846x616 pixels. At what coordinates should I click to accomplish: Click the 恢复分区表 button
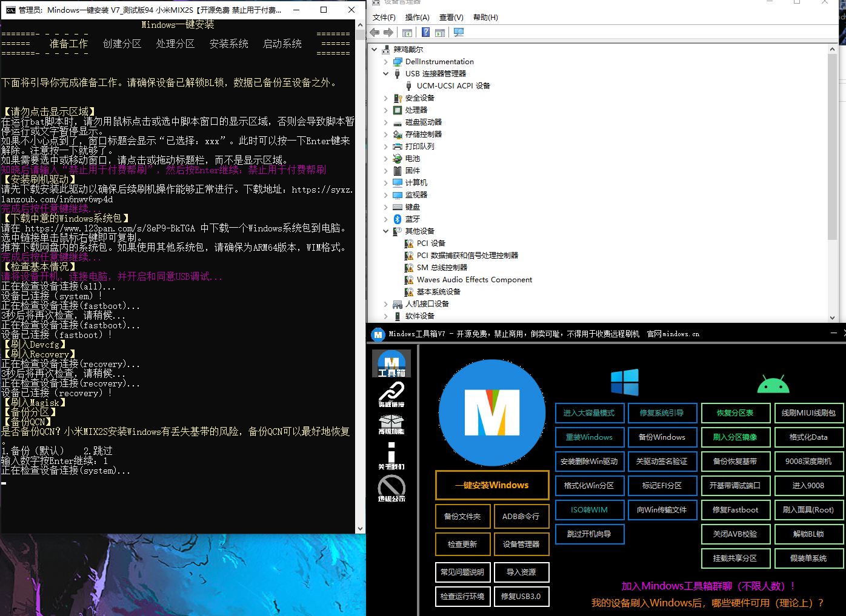coord(736,412)
